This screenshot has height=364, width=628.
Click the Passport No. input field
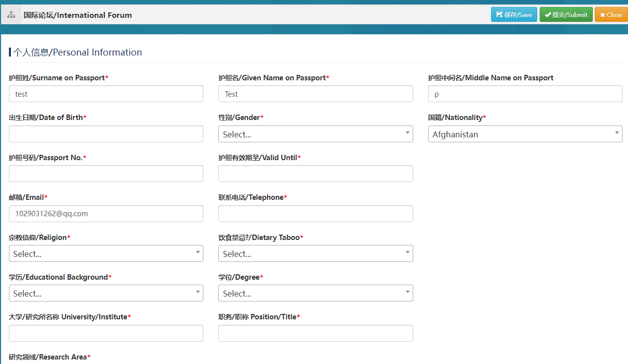106,174
